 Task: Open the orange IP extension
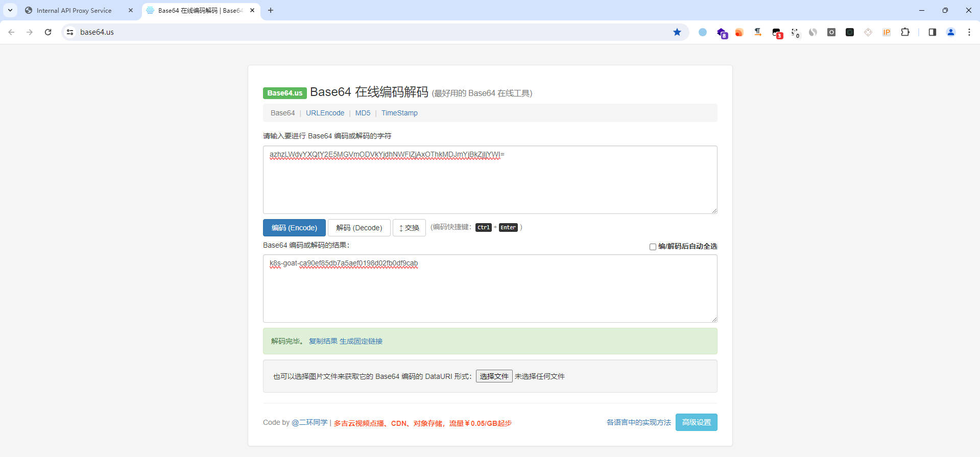tap(887, 32)
